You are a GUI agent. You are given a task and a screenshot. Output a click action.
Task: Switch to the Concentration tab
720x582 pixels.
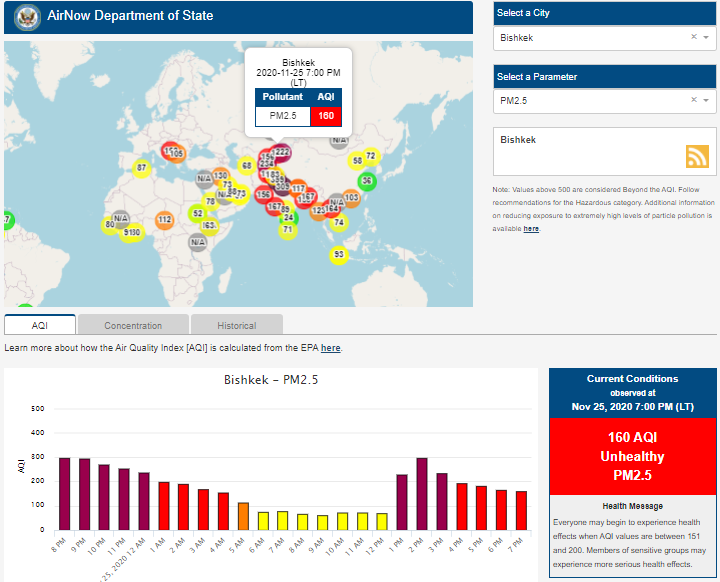click(133, 325)
